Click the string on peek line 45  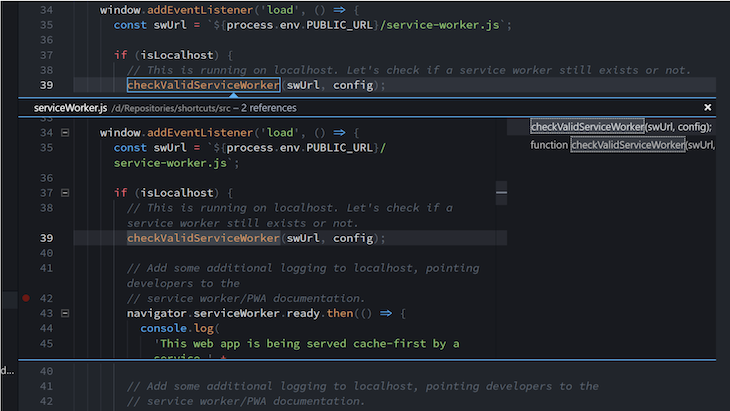point(307,344)
